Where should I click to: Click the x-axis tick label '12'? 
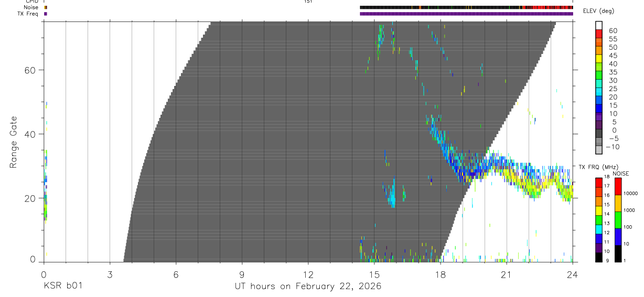pos(308,274)
